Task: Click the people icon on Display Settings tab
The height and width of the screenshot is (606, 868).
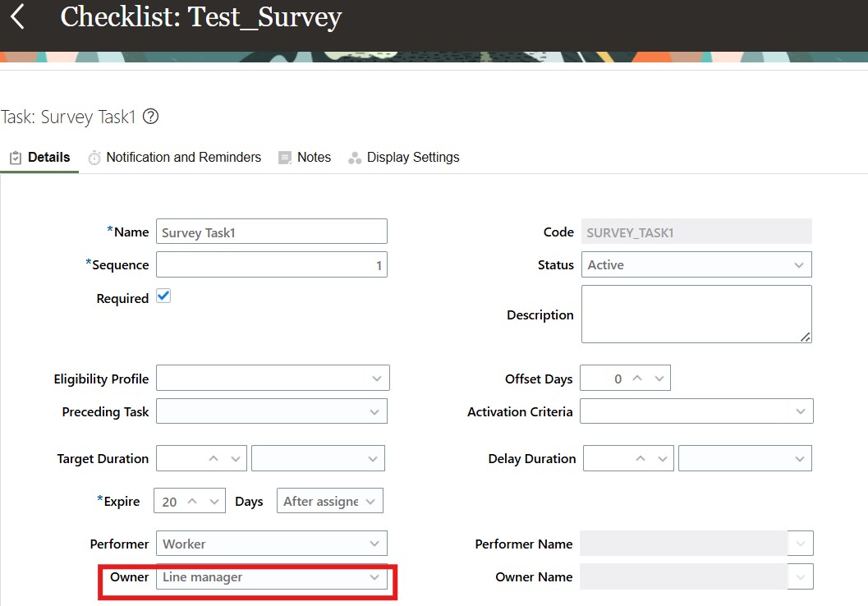Action: [x=354, y=157]
